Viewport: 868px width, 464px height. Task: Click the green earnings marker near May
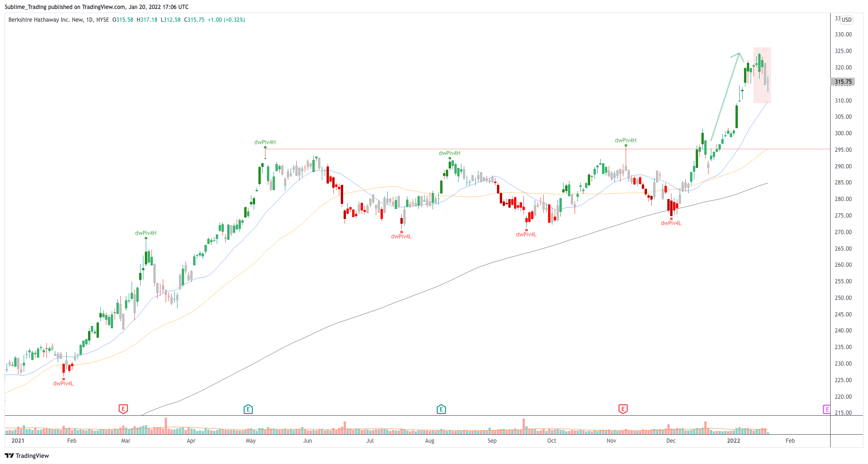[248, 409]
